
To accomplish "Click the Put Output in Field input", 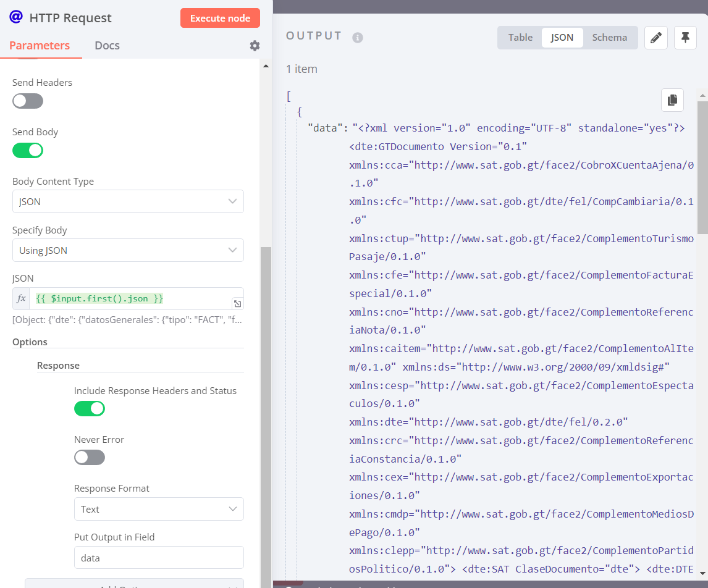I will coord(159,558).
